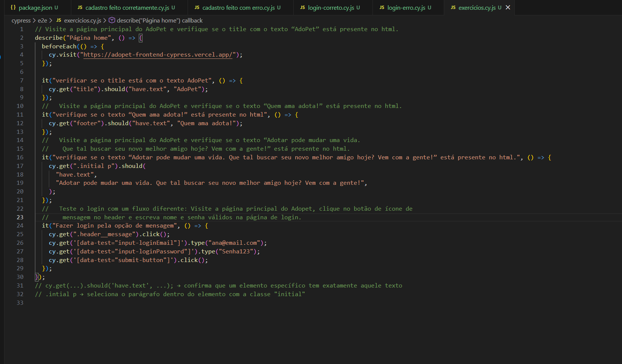This screenshot has height=364, width=622.
Task: Click line number 23 in the gutter
Action: 20,217
